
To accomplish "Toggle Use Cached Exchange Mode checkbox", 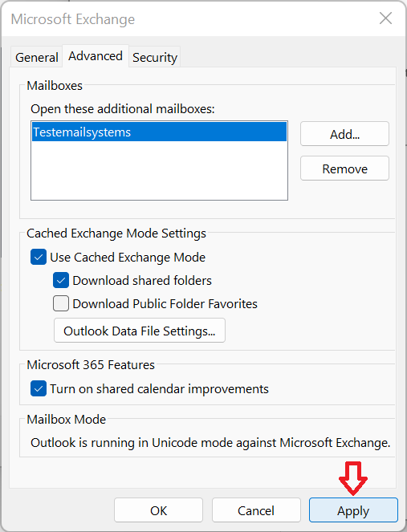I will point(39,257).
